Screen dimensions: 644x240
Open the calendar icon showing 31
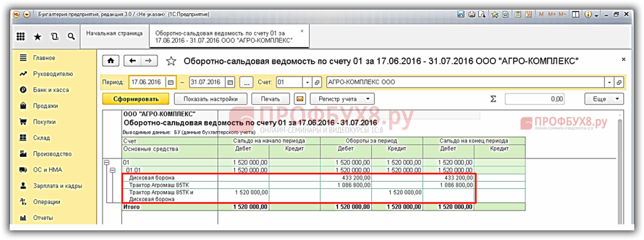528,15
